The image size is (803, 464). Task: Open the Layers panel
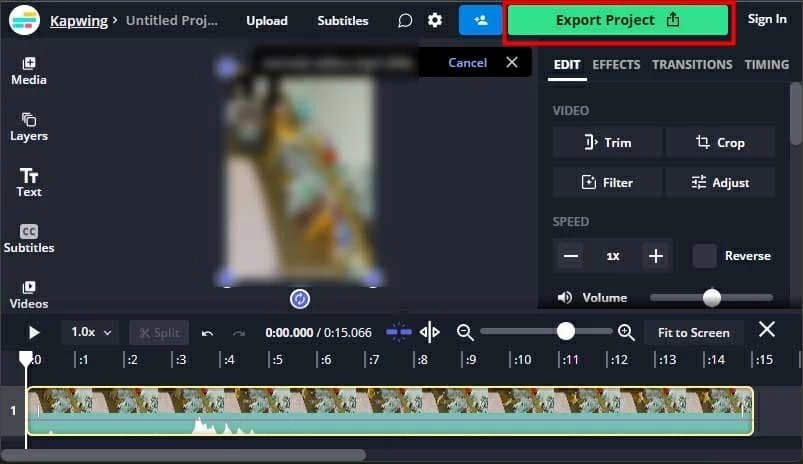(29, 126)
